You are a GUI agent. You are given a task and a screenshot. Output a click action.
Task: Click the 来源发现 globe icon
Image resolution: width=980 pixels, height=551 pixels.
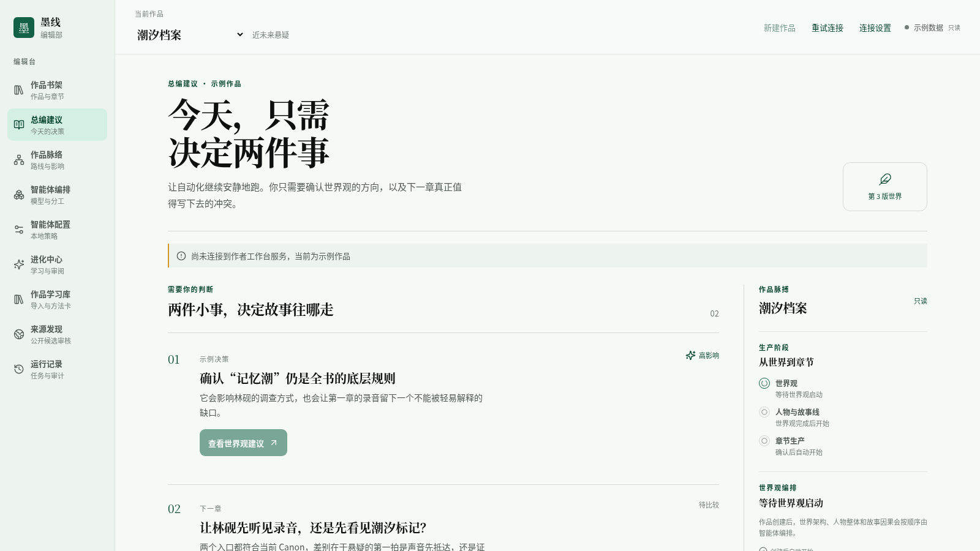(19, 334)
